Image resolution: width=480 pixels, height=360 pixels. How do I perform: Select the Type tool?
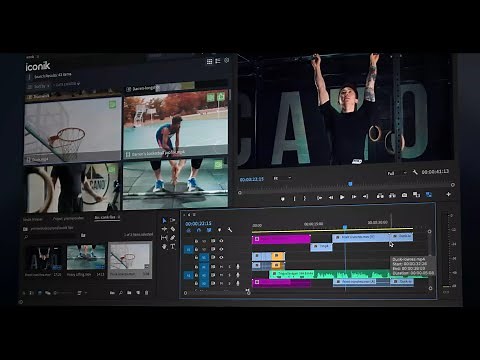pyautogui.click(x=173, y=247)
